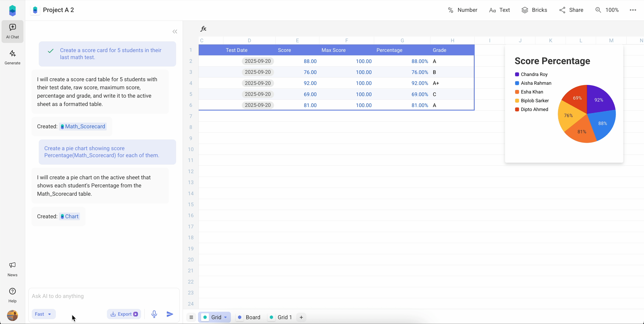Click the microphone voice input icon

(x=154, y=314)
